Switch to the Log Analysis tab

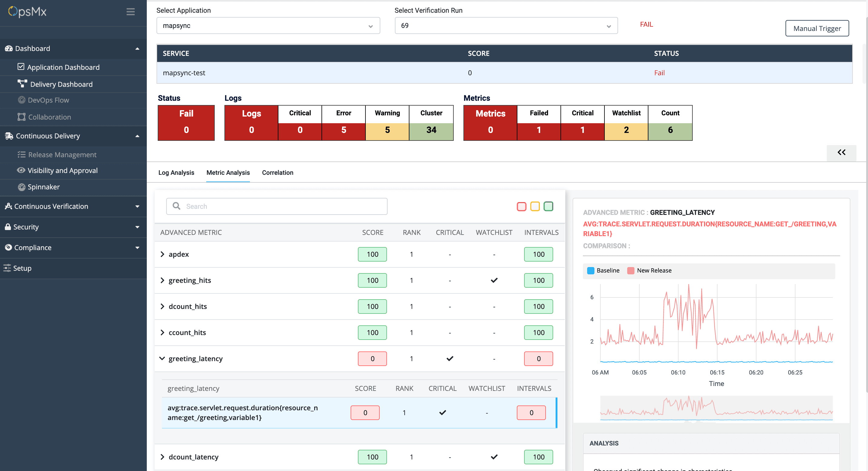click(176, 172)
